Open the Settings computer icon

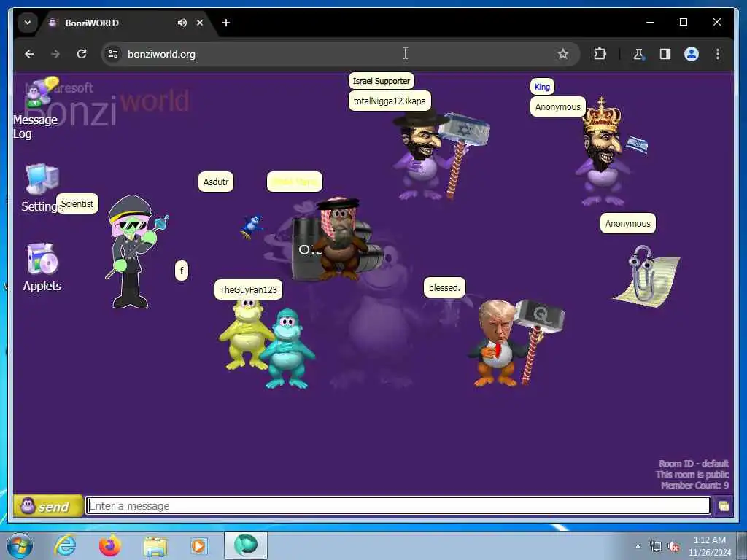(x=42, y=179)
